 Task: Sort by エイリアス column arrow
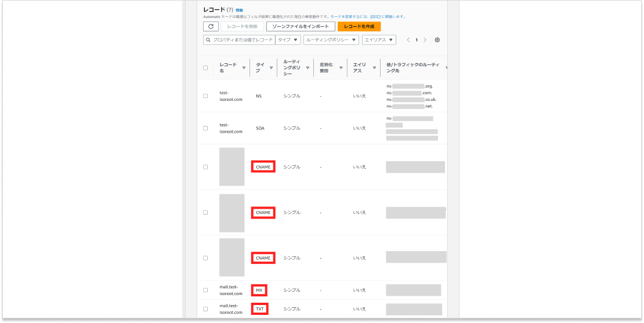pyautogui.click(x=374, y=68)
